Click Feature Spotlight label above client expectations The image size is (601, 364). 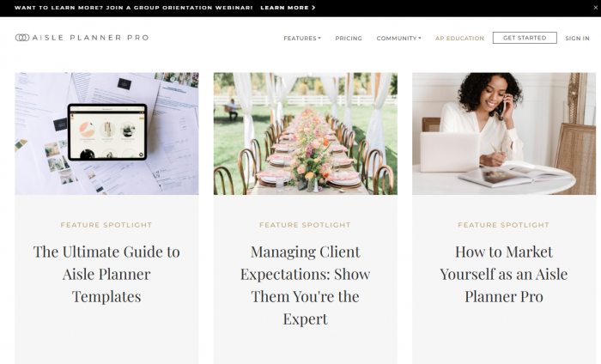(305, 225)
